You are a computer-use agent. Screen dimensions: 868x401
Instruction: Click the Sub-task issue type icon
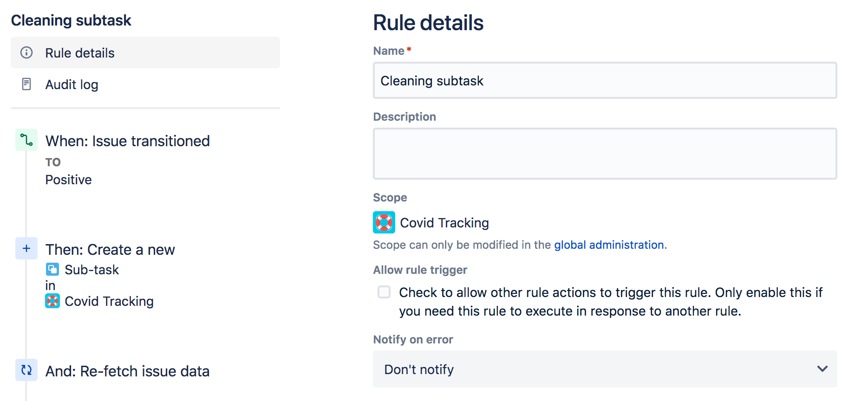52,269
